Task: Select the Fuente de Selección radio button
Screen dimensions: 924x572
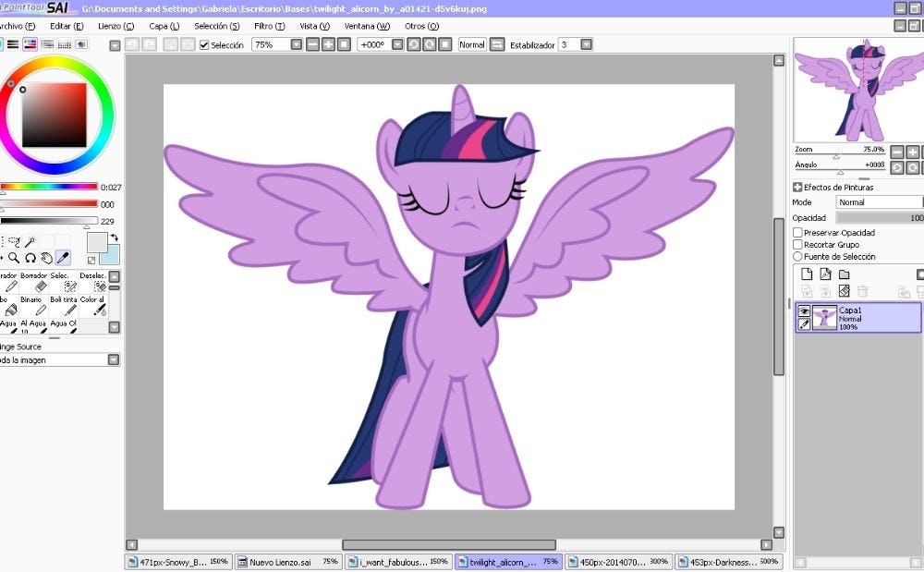Action: (x=797, y=257)
